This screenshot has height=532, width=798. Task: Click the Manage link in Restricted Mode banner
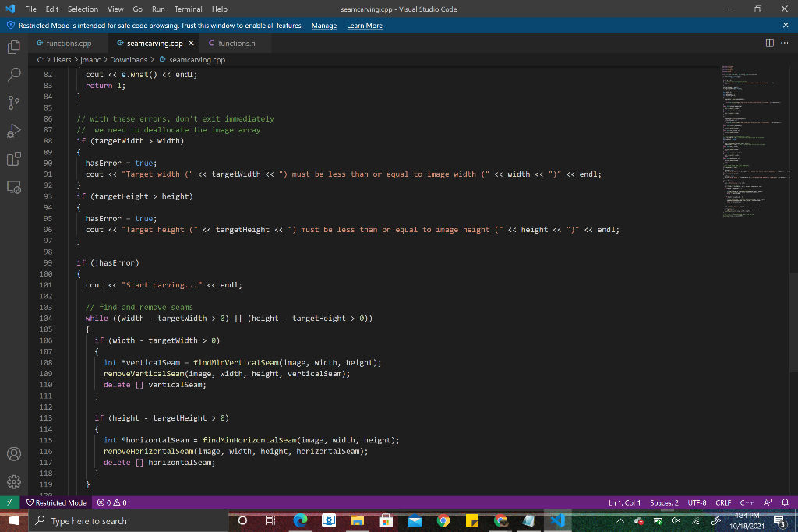[324, 26]
